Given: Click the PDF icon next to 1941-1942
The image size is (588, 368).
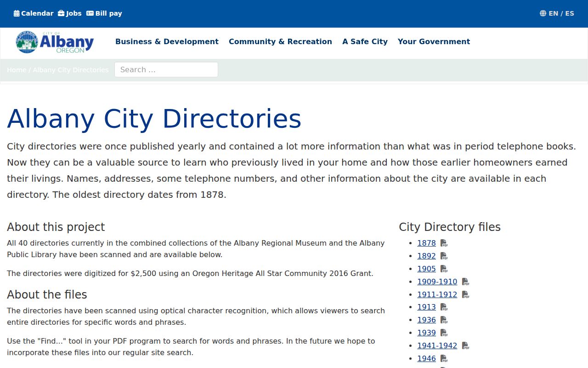Looking at the screenshot, I should pos(465,346).
